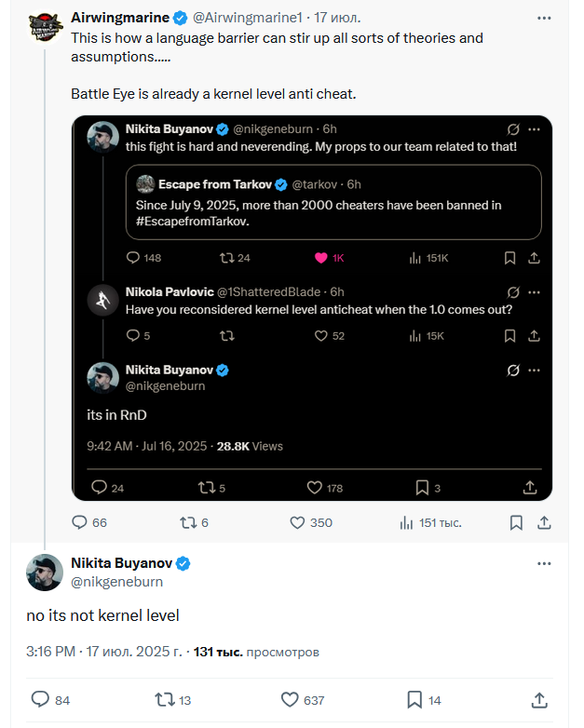
Task: Bookmark Airwingmarine's tweet
Action: click(x=516, y=523)
